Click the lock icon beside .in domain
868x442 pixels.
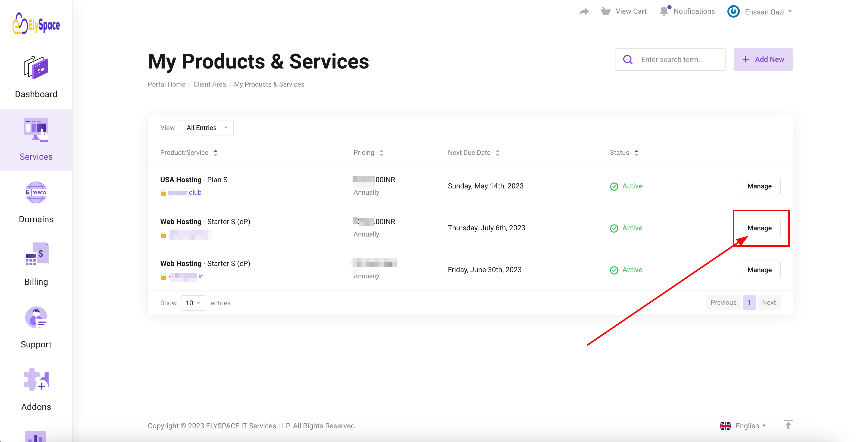163,277
